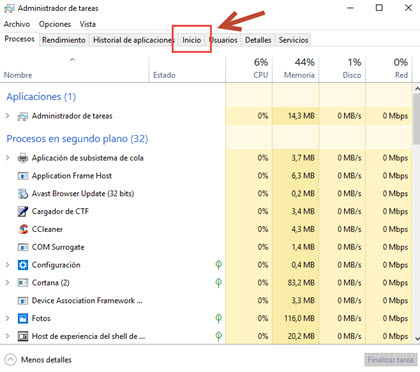Expand the Administrador de tareas app row

pyautogui.click(x=8, y=116)
